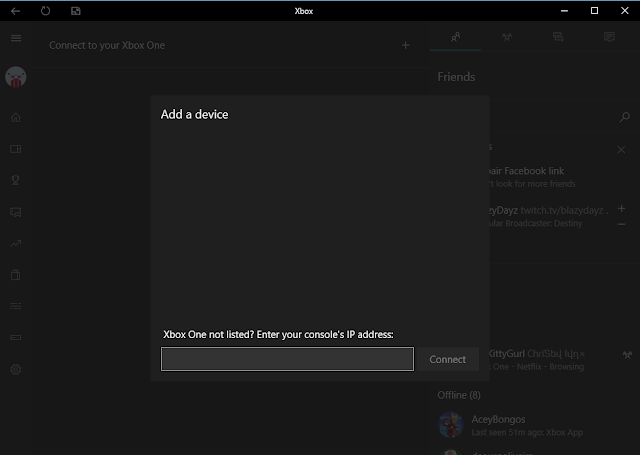Open the Connect console icon in sidebar
640x455 pixels.
(16, 337)
